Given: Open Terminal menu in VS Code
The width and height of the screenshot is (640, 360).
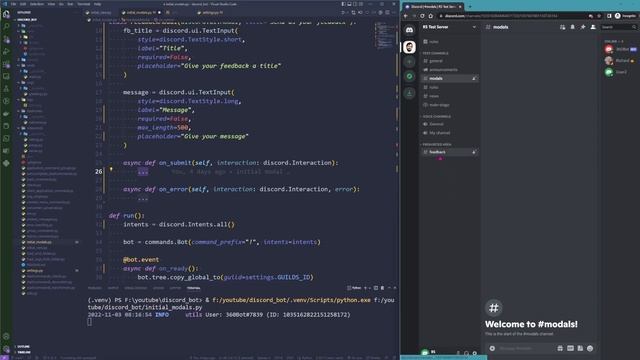Looking at the screenshot, I should (84, 4).
